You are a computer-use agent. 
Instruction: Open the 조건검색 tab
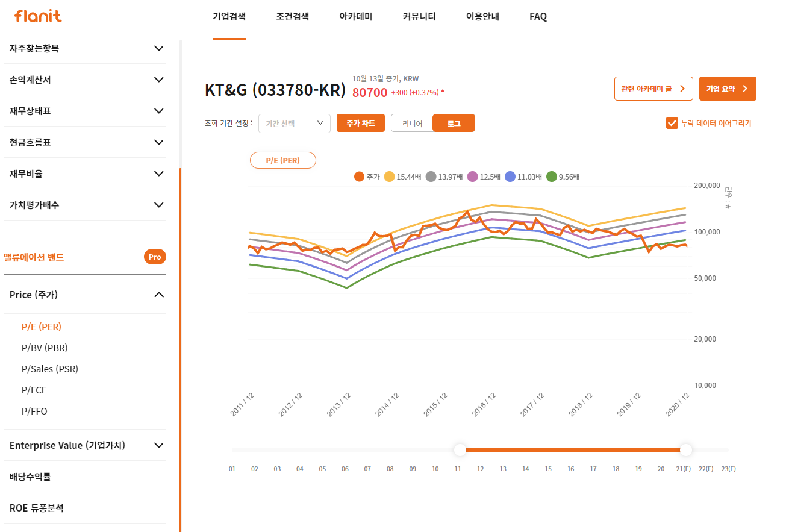(292, 17)
